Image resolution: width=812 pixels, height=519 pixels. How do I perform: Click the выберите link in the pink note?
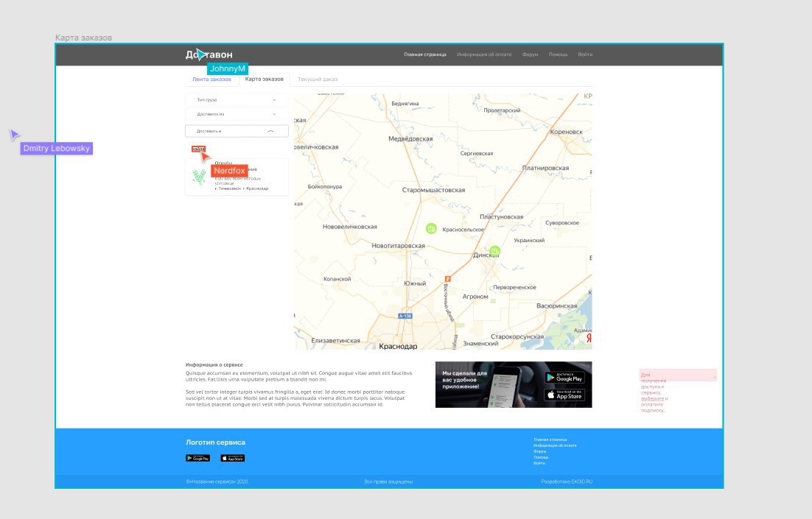(x=653, y=398)
